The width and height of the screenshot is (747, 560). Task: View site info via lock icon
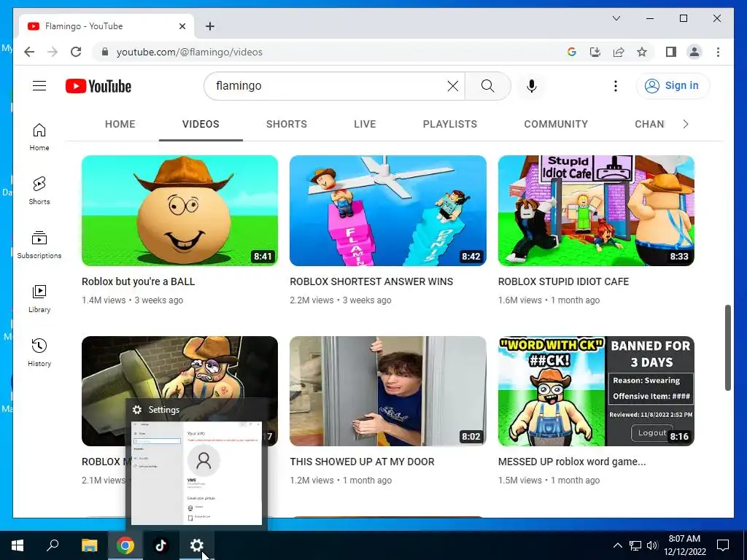point(105,52)
